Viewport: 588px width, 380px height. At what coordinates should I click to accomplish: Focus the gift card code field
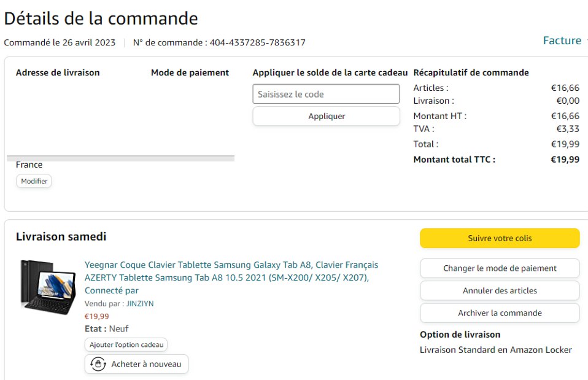(x=326, y=94)
